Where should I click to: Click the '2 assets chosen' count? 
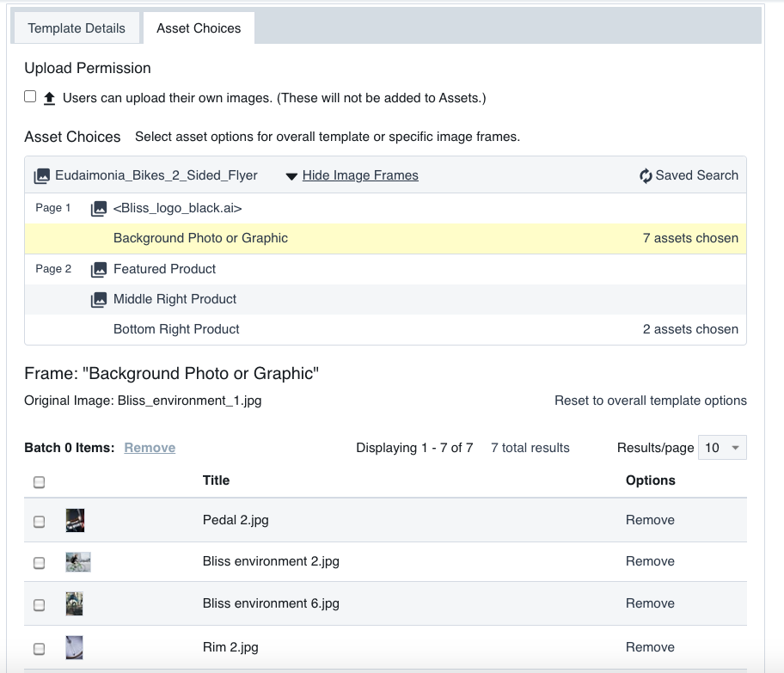[690, 329]
